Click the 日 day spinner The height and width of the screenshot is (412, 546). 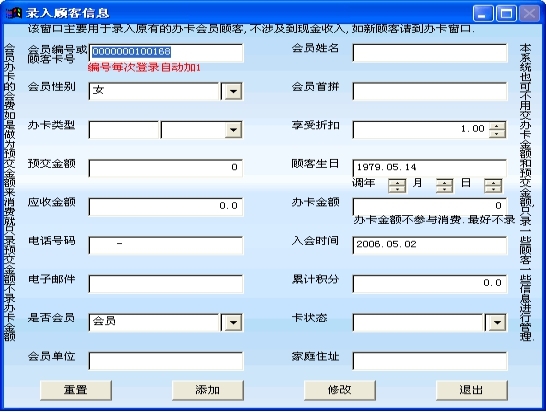point(493,186)
